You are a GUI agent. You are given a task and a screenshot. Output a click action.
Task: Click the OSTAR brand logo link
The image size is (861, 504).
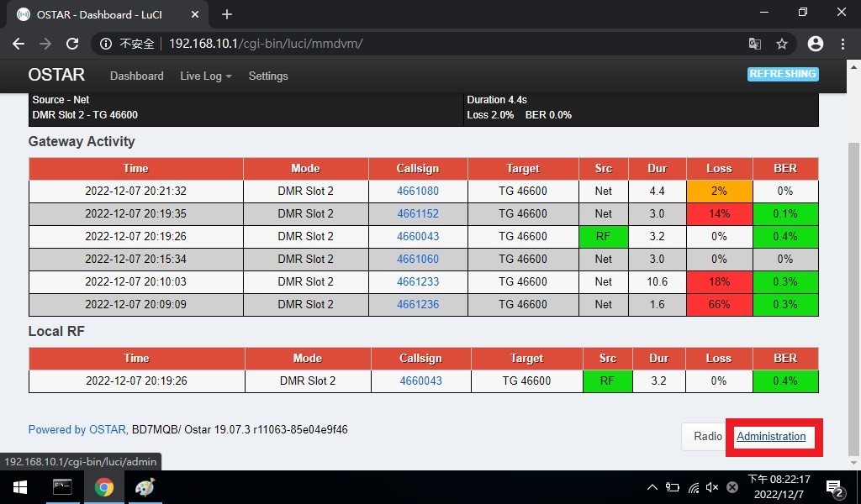(56, 75)
